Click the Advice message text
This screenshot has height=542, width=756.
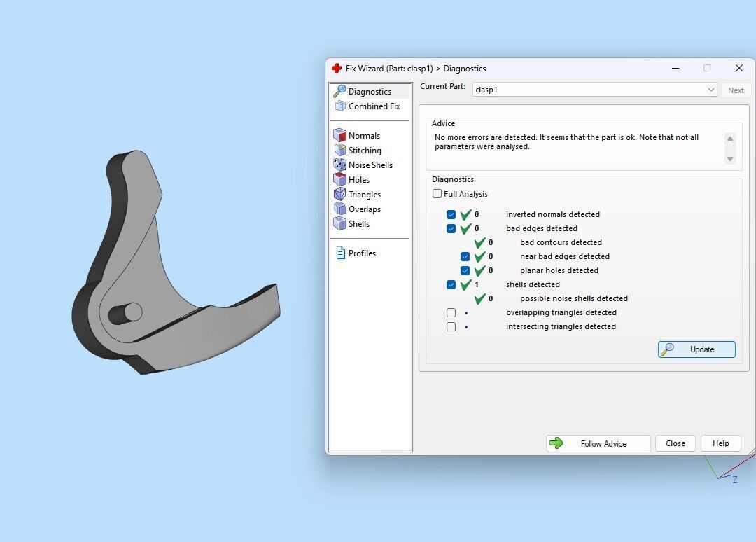click(x=566, y=141)
